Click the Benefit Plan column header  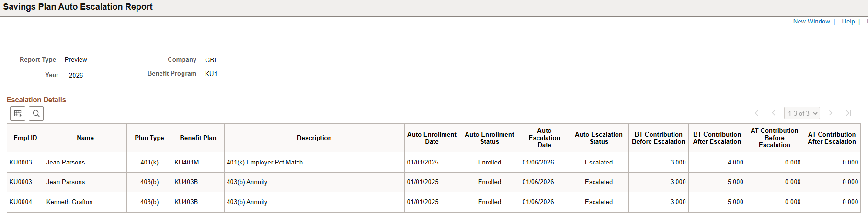198,138
